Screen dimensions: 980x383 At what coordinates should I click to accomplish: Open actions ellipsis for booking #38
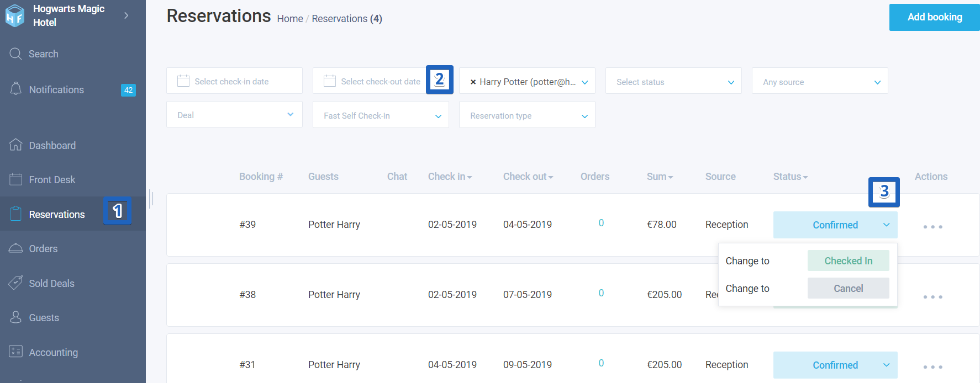(932, 297)
